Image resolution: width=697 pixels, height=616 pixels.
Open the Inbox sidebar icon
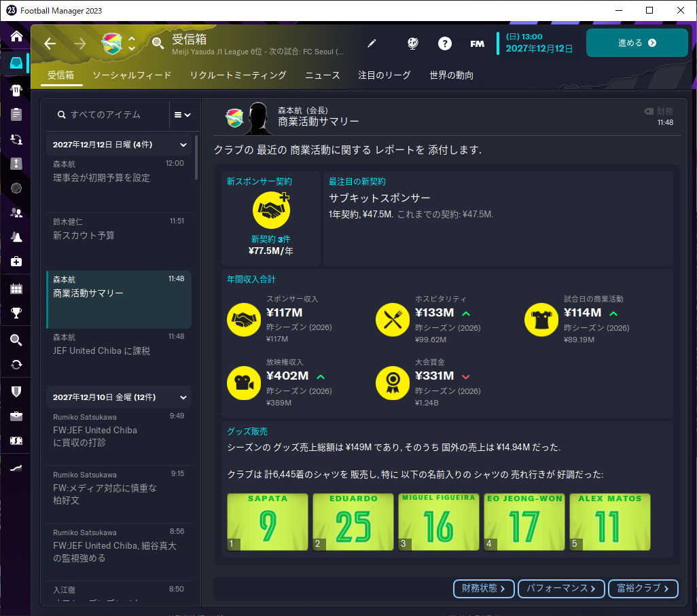pos(16,62)
